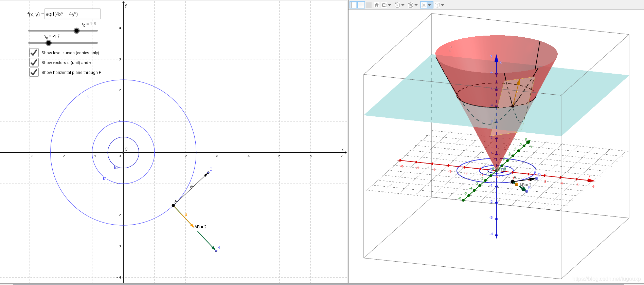
Task: Select point D at black vector tip
Action: 208,173
